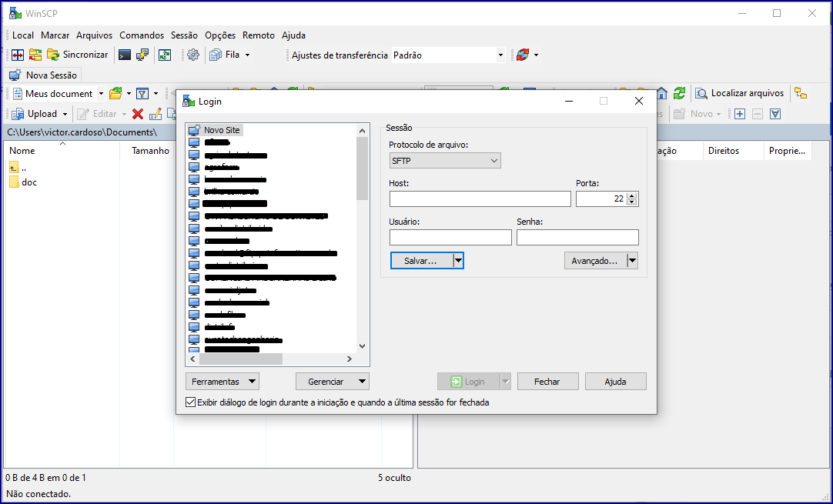Click the Ajuda button in Login dialog
Image resolution: width=833 pixels, height=504 pixels.
(x=616, y=382)
